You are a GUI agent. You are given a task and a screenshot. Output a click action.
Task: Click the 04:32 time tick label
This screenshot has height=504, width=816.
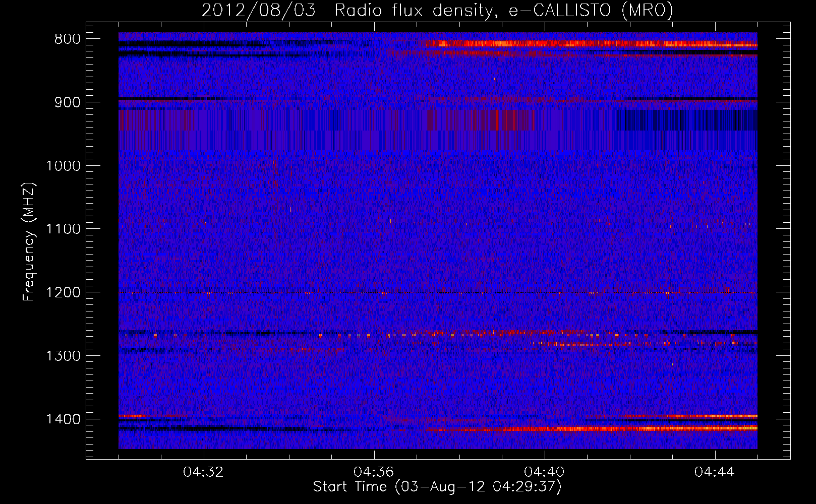[x=204, y=472]
